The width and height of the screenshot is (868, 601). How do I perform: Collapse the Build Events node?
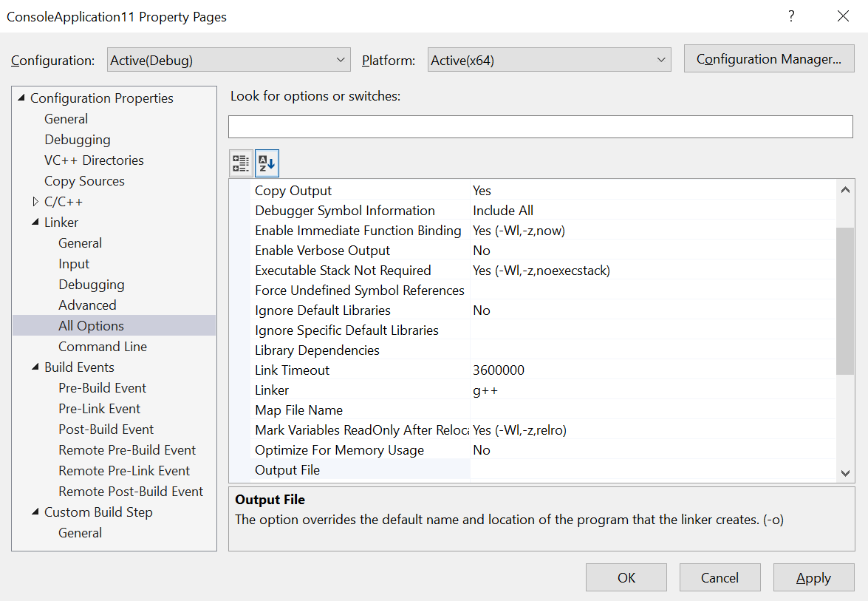click(x=35, y=367)
